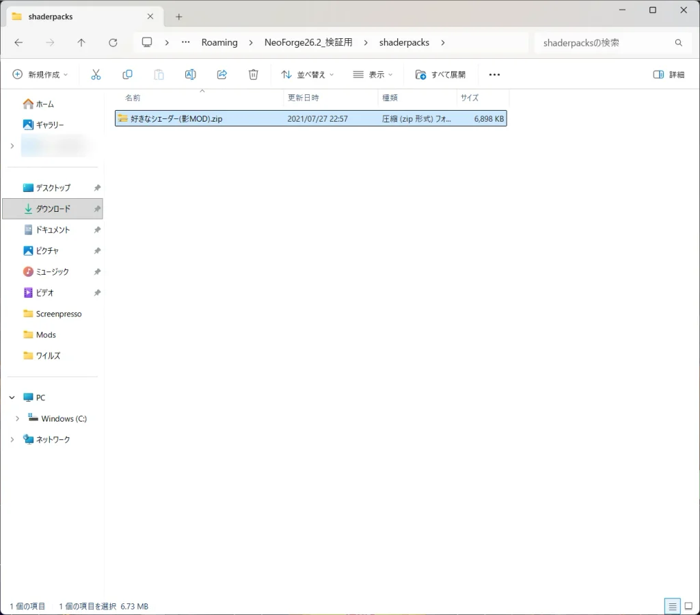Click chevron after shaderpacks breadcrumb
The height and width of the screenshot is (615, 700).
point(443,42)
